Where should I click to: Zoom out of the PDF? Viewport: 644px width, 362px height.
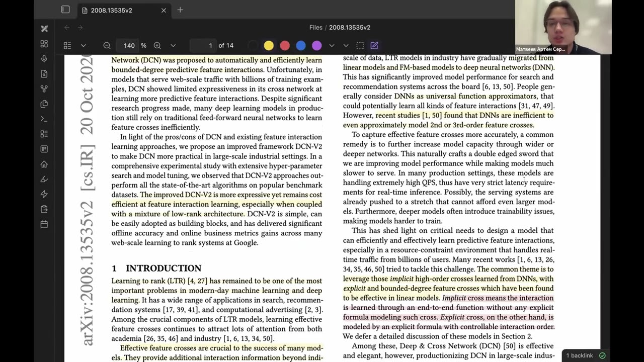(x=107, y=46)
